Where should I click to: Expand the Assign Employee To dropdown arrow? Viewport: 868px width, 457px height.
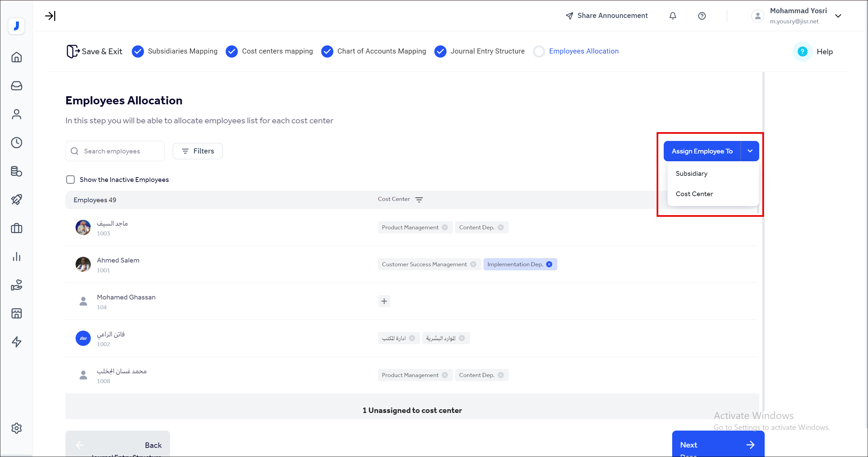click(x=750, y=151)
